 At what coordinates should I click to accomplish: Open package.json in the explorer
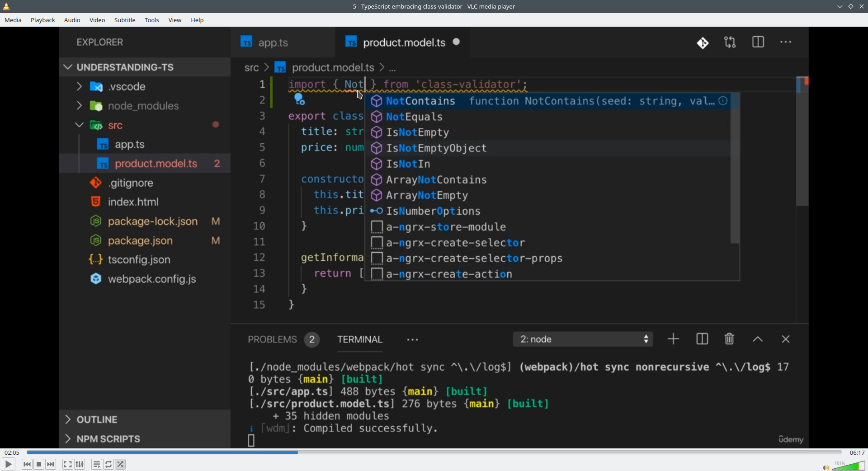[145, 241]
